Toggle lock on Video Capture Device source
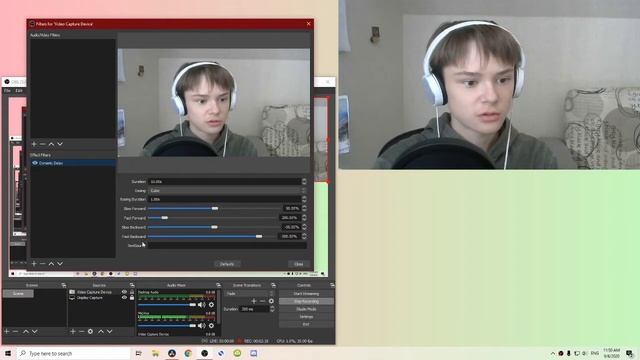This screenshot has height=360, width=640. (132, 292)
